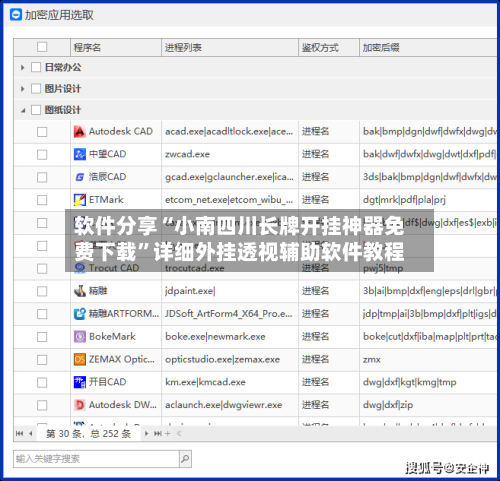The image size is (500, 481).
Task: Click the gcad.exe|gclauncher.exe process cell
Action: 229,177
